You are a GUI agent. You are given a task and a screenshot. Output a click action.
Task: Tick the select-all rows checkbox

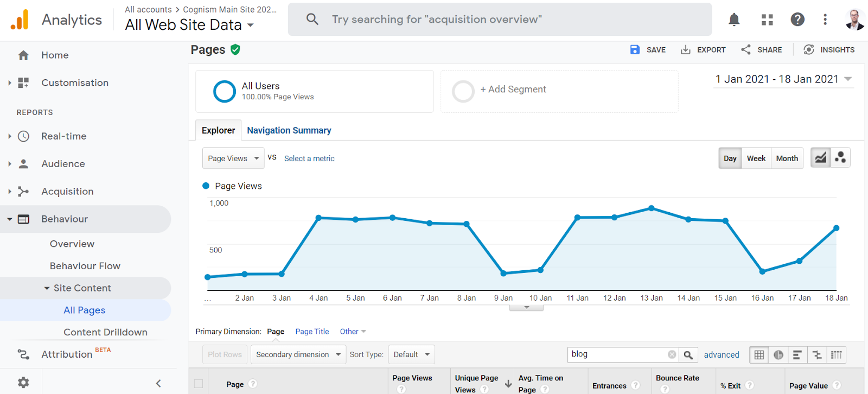point(199,384)
